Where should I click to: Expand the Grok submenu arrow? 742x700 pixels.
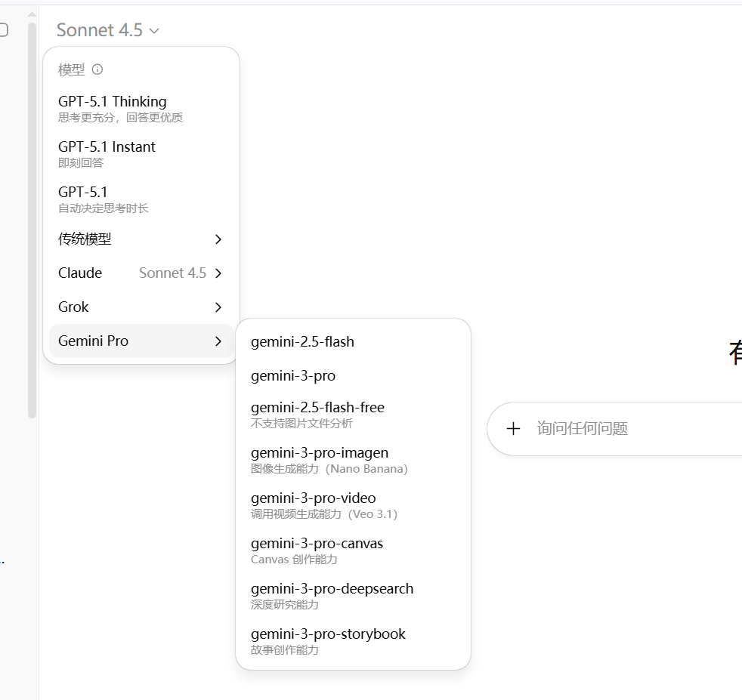pyautogui.click(x=218, y=307)
